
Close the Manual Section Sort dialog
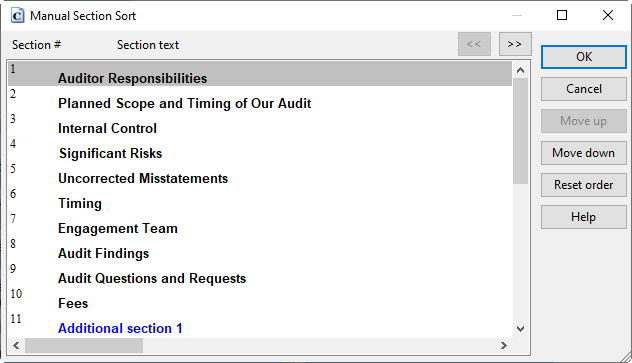pos(608,15)
